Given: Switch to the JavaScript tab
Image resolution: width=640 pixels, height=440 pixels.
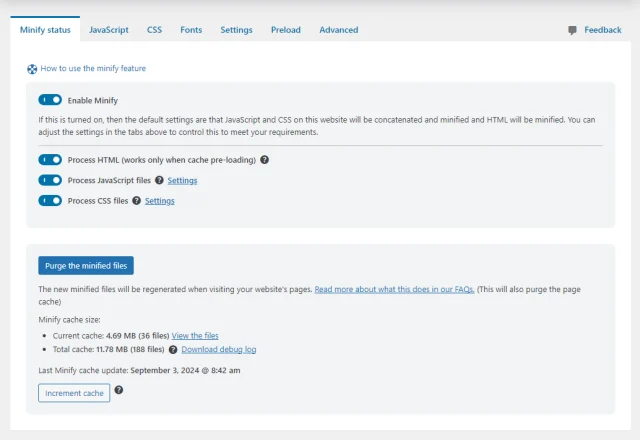Looking at the screenshot, I should (x=108, y=30).
